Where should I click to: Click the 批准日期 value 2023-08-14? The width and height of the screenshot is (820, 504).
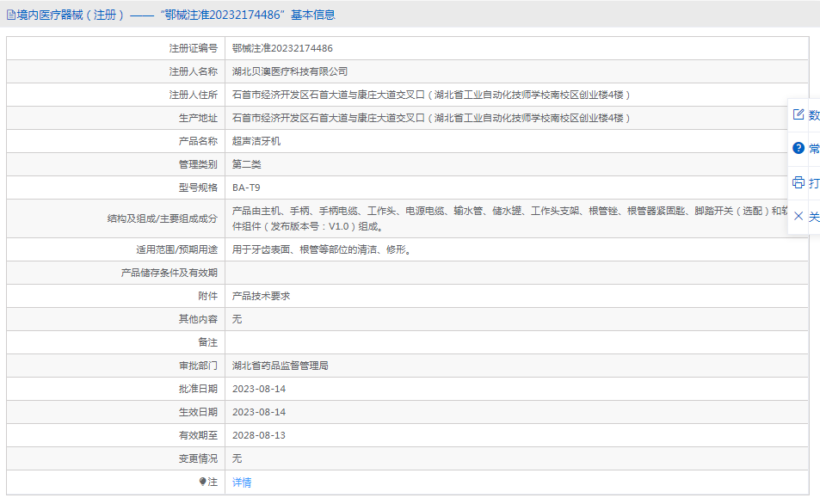[259, 389]
